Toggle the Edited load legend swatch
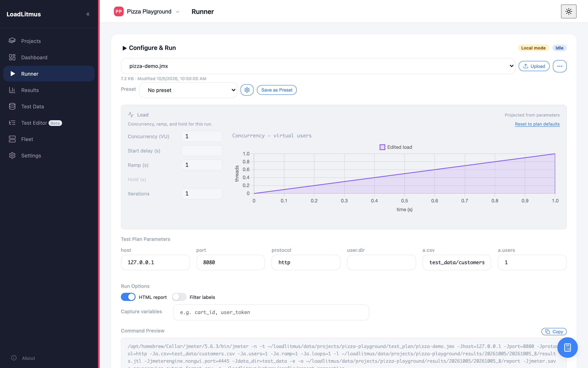Screen dimensions: 588x368 [x=382, y=147]
